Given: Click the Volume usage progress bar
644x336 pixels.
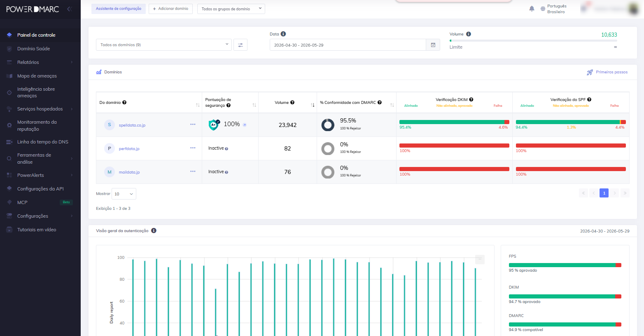Looking at the screenshot, I should pos(533,40).
